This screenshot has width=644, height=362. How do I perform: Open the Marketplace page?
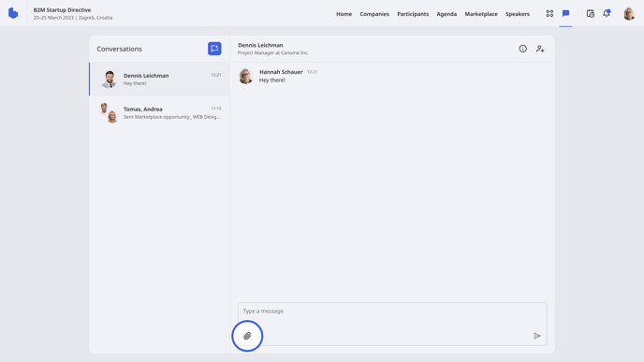tap(481, 14)
